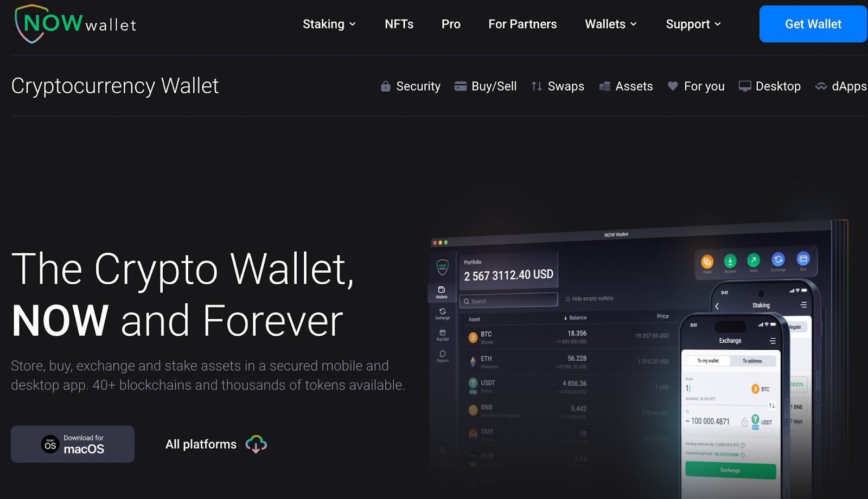
Task: Open the Staking dropdown menu
Action: point(329,24)
